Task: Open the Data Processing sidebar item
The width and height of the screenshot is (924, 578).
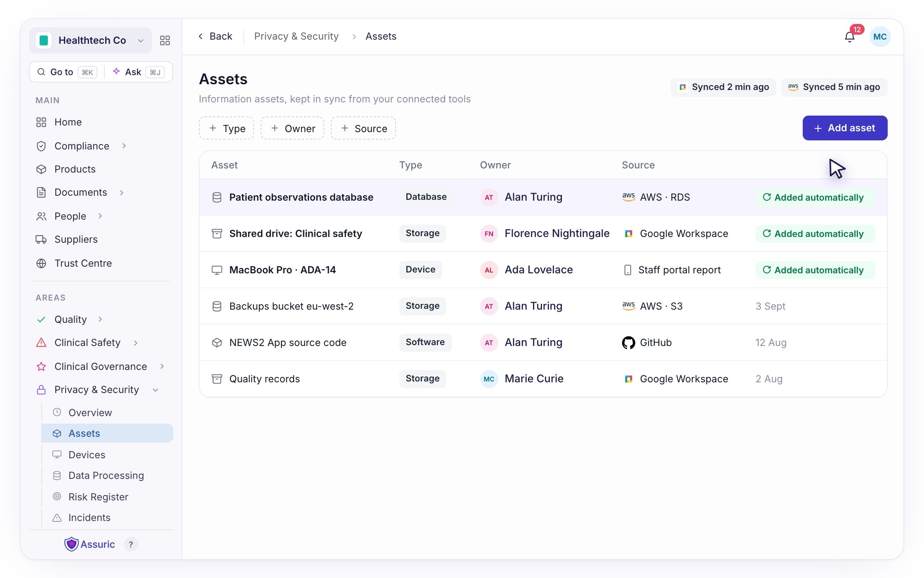Action: point(107,475)
